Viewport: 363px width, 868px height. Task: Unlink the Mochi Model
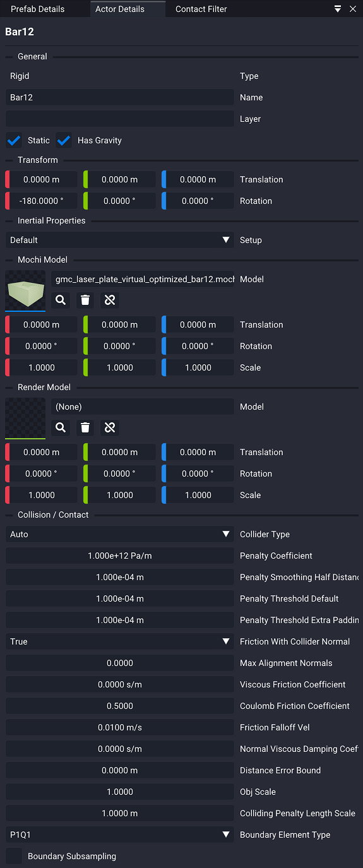pos(110,300)
